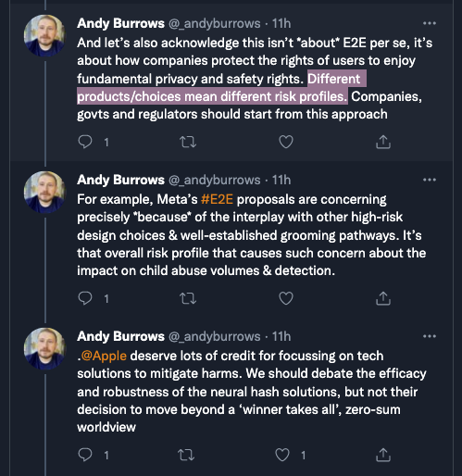Like the tweet about grooming pathways
The image size is (462, 476).
click(286, 299)
